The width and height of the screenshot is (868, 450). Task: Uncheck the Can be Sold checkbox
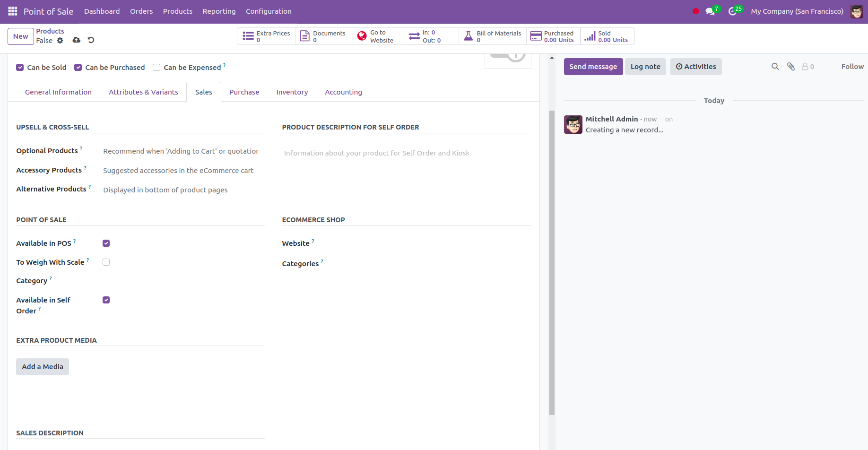20,68
